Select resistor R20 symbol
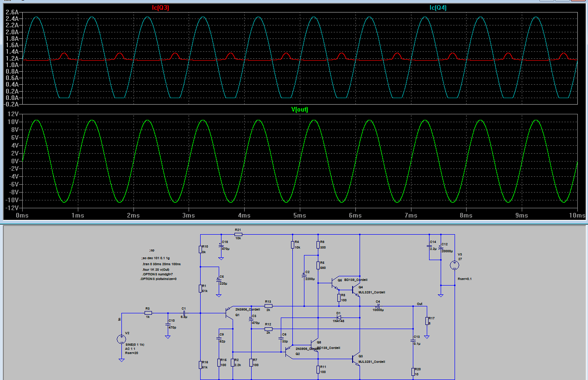Image resolution: width=588 pixels, height=380 pixels. click(413, 372)
